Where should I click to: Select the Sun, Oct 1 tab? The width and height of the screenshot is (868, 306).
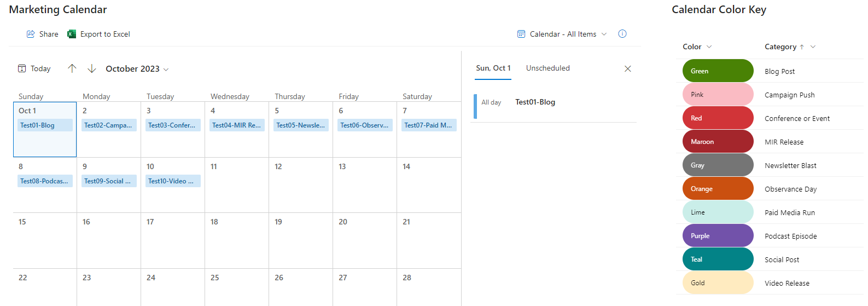(x=493, y=68)
